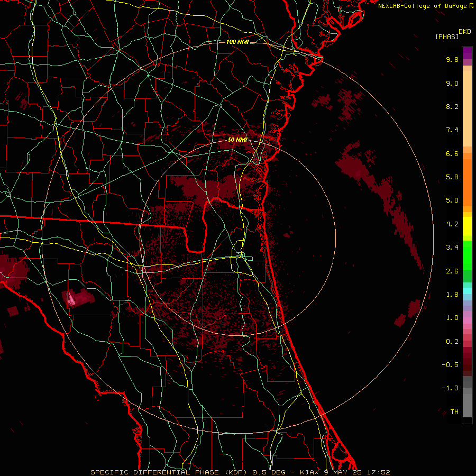Select the 9.0 legend value
This screenshot has height=476, width=476.
tap(452, 83)
